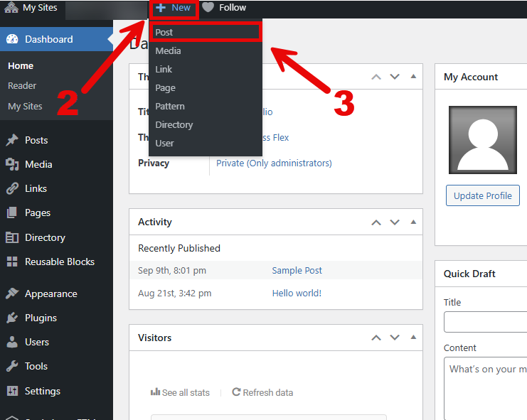This screenshot has width=527, height=420.
Task: Click the Settings icon in sidebar
Action: (12, 391)
